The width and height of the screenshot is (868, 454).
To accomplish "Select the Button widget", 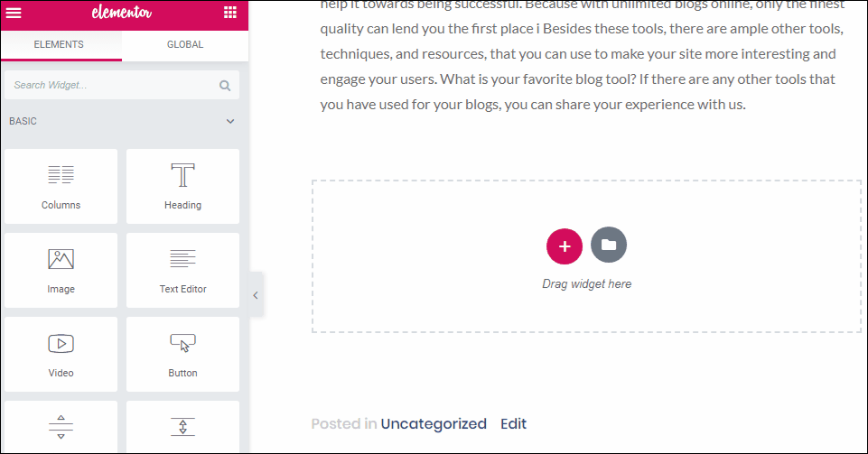I will point(182,355).
